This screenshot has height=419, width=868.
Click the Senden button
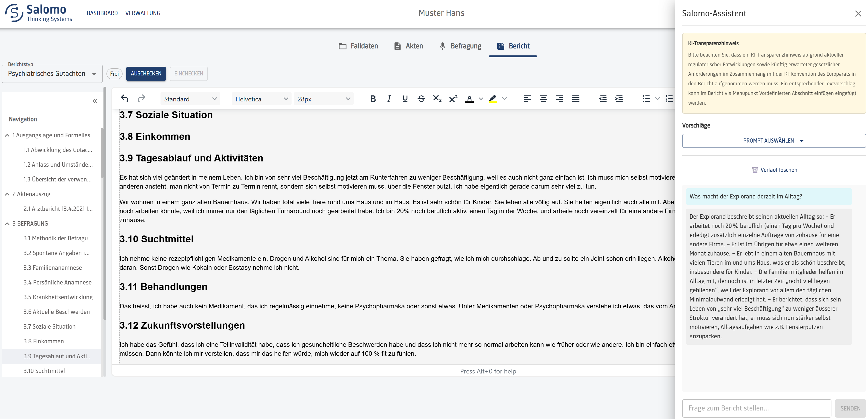(x=850, y=408)
